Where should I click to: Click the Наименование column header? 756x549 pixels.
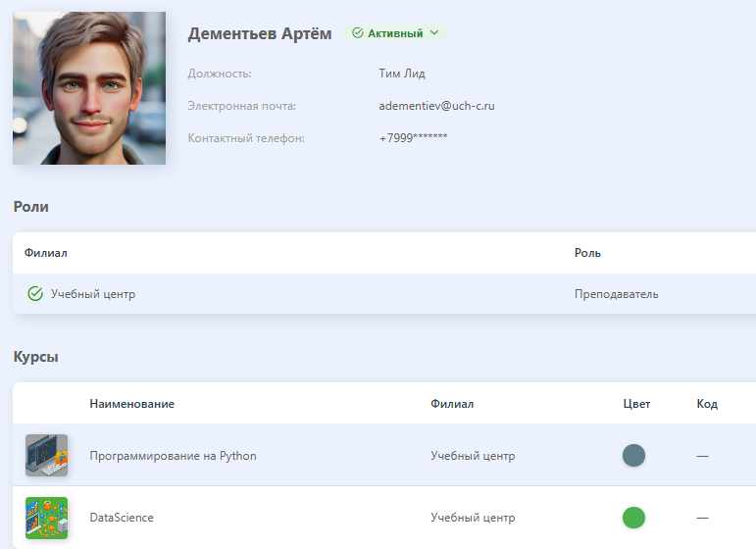coord(132,404)
